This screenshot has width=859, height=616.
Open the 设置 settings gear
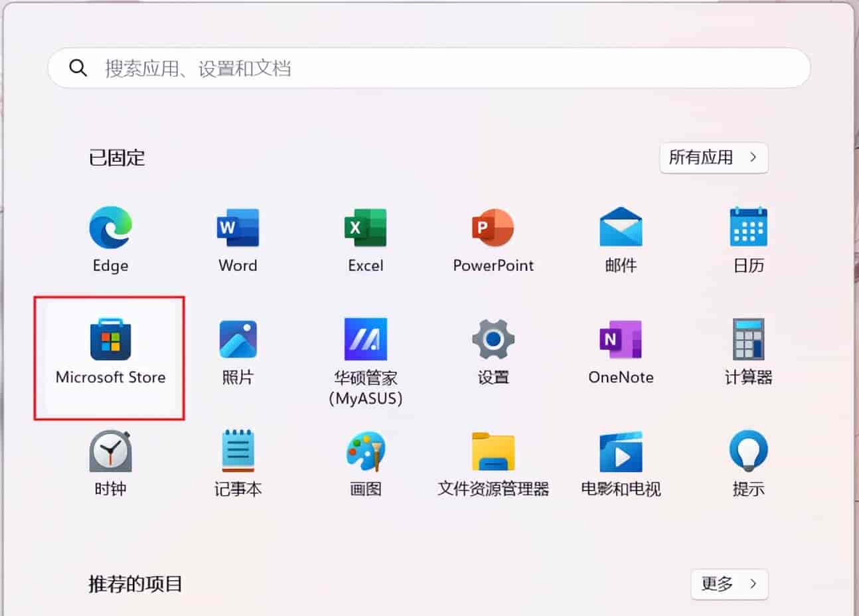pyautogui.click(x=493, y=339)
